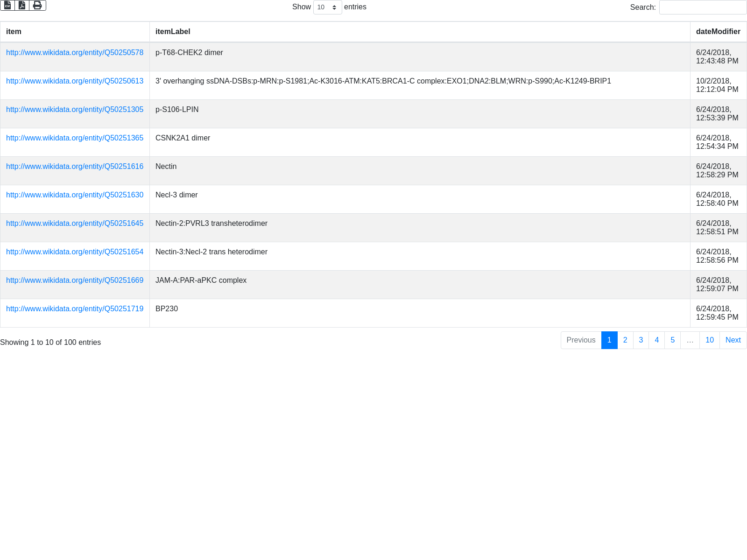Open Wikidata entity Q50251365 link

pyautogui.click(x=75, y=138)
